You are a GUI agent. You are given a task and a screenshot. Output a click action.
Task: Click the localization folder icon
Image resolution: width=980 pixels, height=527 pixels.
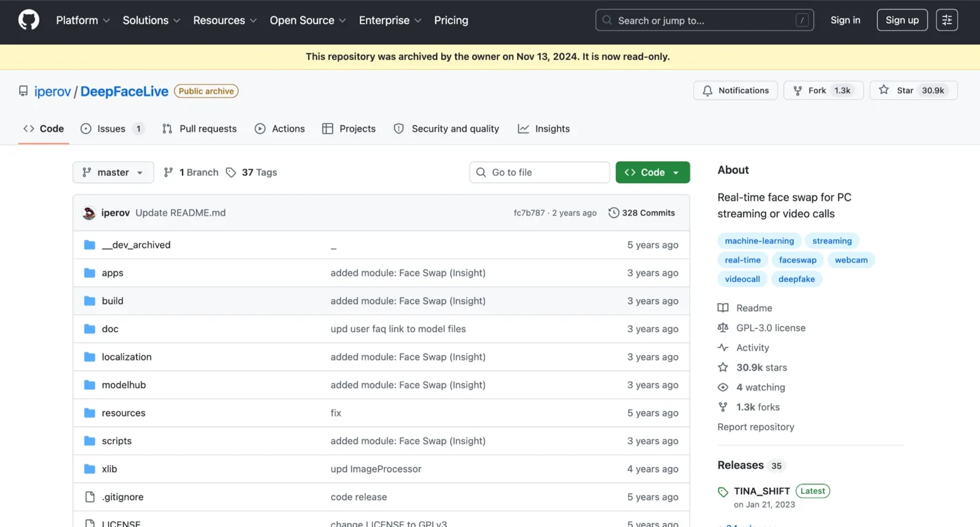click(x=89, y=357)
